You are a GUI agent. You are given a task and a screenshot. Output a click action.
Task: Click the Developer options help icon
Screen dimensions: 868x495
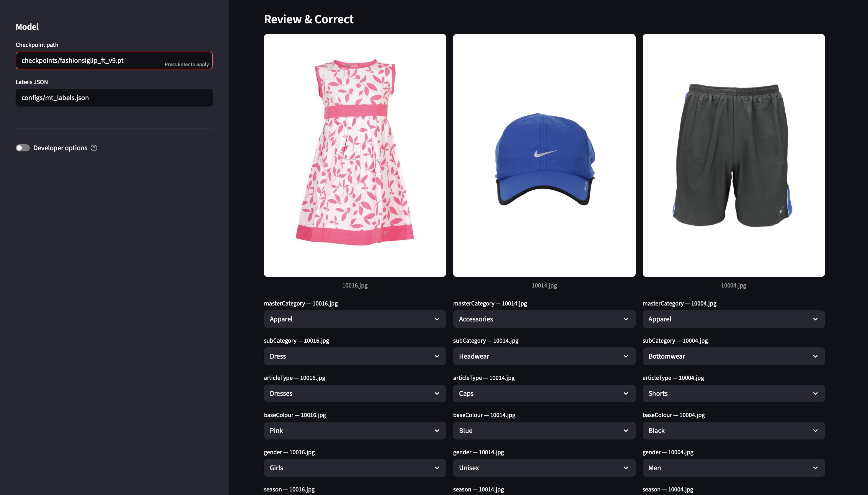click(x=94, y=148)
